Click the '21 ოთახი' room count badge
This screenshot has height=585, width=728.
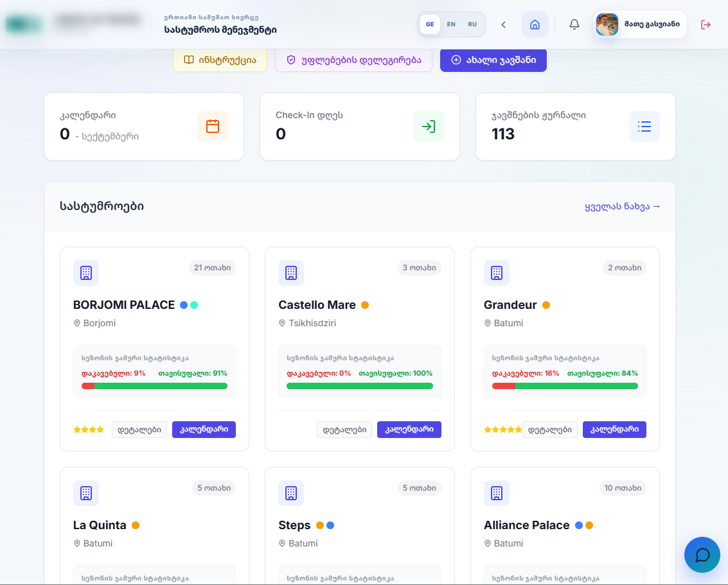tap(212, 268)
